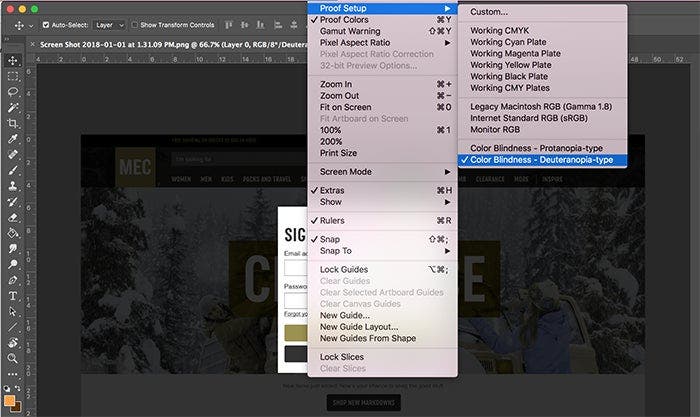Select the Eraser tool
Image resolution: width=700 pixels, height=417 pixels.
(x=12, y=216)
